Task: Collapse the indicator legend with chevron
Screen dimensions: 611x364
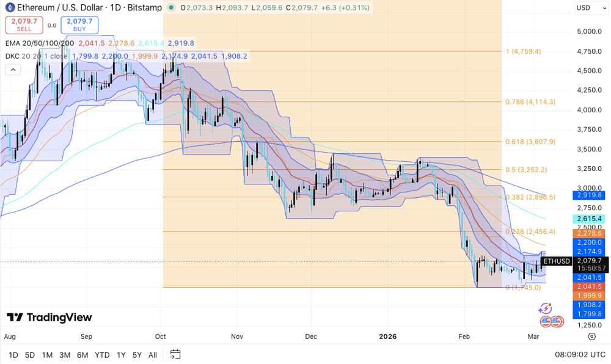Action: tap(13, 70)
